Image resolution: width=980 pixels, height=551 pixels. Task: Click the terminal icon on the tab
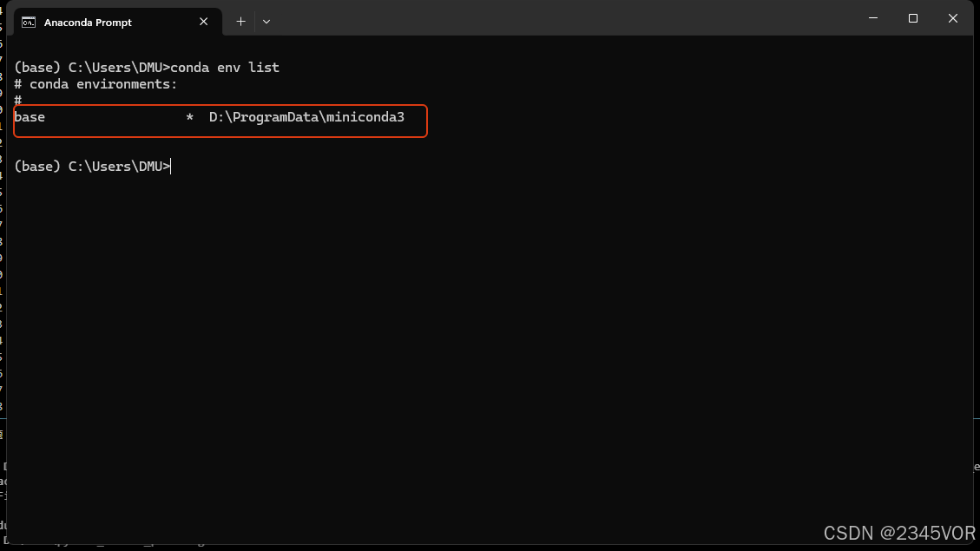pos(29,23)
